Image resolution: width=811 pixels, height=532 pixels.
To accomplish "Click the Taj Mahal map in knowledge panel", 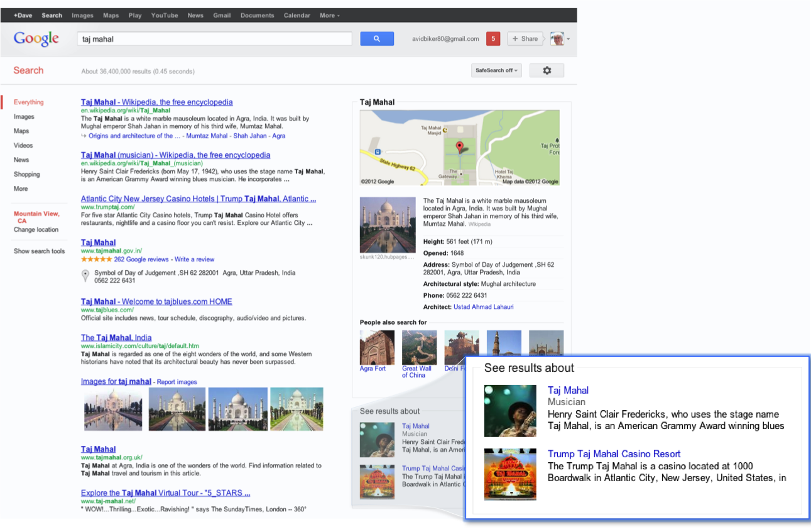I will click(x=459, y=148).
